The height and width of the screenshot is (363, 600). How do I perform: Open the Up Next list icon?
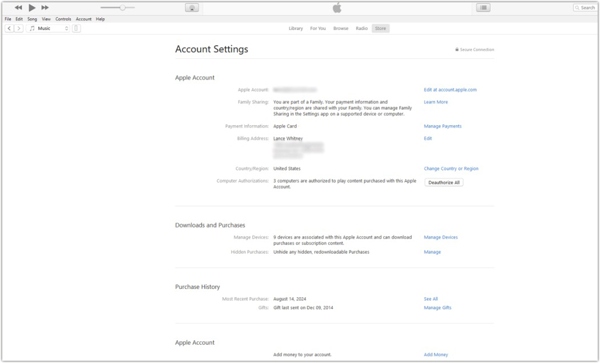pos(483,8)
